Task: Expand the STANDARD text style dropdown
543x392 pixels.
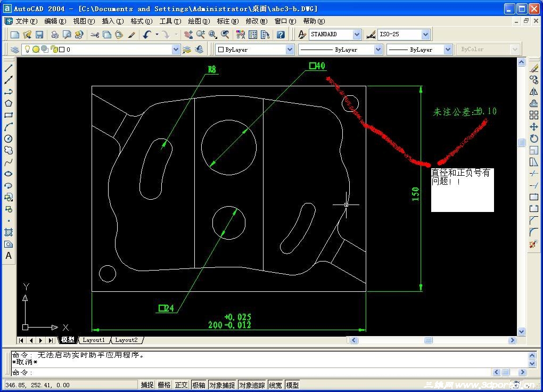Action: pyautogui.click(x=357, y=34)
